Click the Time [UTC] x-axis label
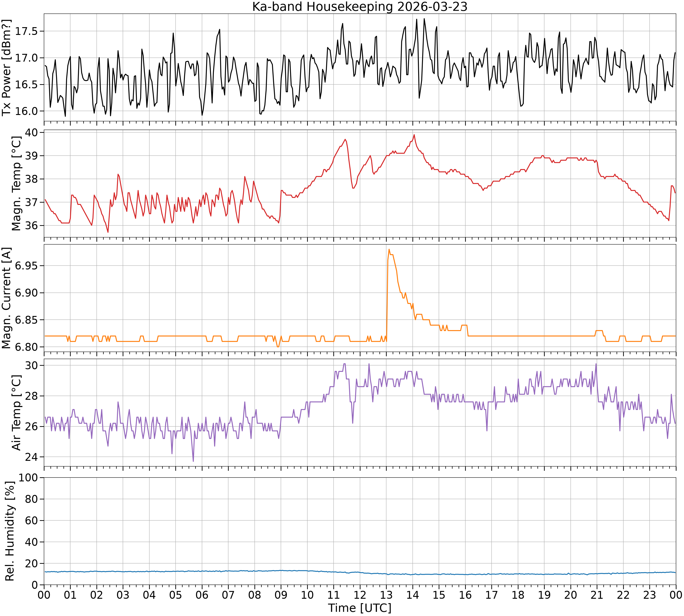This screenshot has height=616, width=684. [x=360, y=608]
